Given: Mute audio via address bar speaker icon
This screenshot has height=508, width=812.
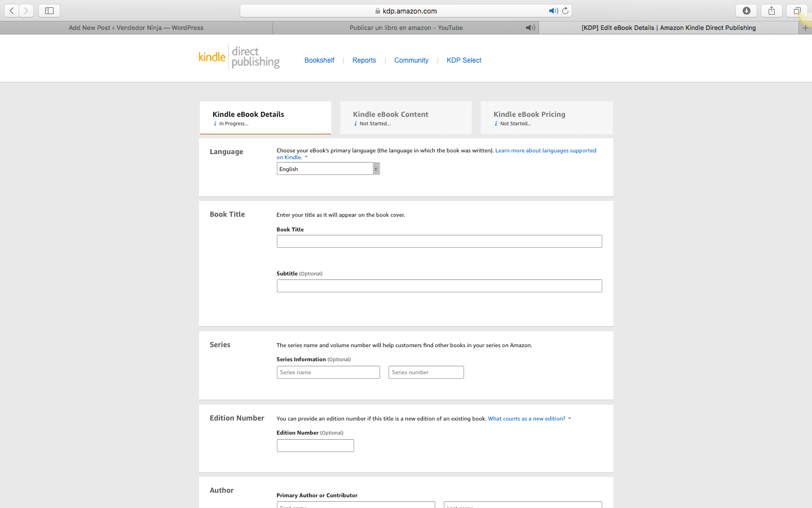Looking at the screenshot, I should [x=553, y=11].
